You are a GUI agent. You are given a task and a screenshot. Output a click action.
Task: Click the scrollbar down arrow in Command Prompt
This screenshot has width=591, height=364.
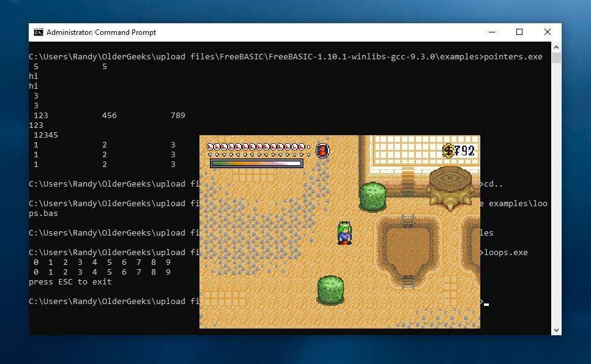556,330
